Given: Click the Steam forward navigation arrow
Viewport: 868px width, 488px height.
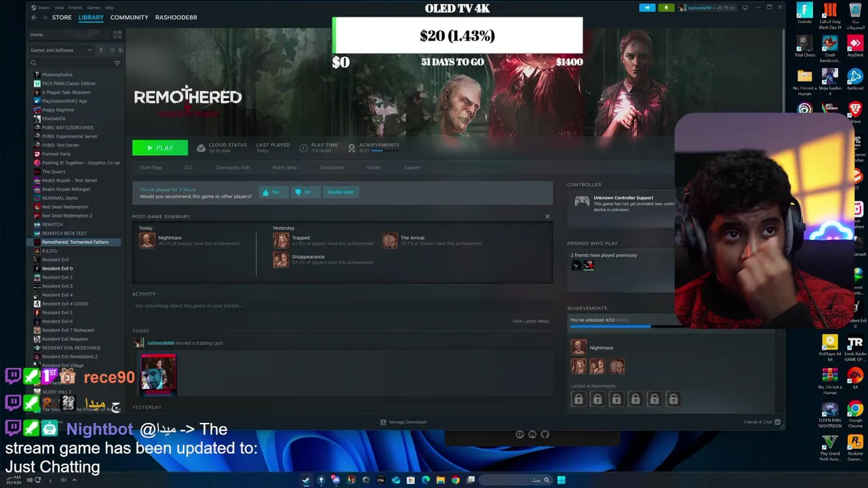Looking at the screenshot, I should (45, 17).
